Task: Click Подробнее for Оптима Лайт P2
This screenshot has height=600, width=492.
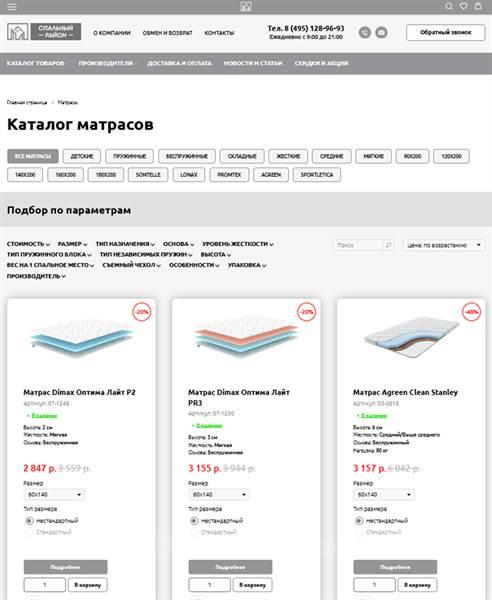Action: pyautogui.click(x=65, y=567)
